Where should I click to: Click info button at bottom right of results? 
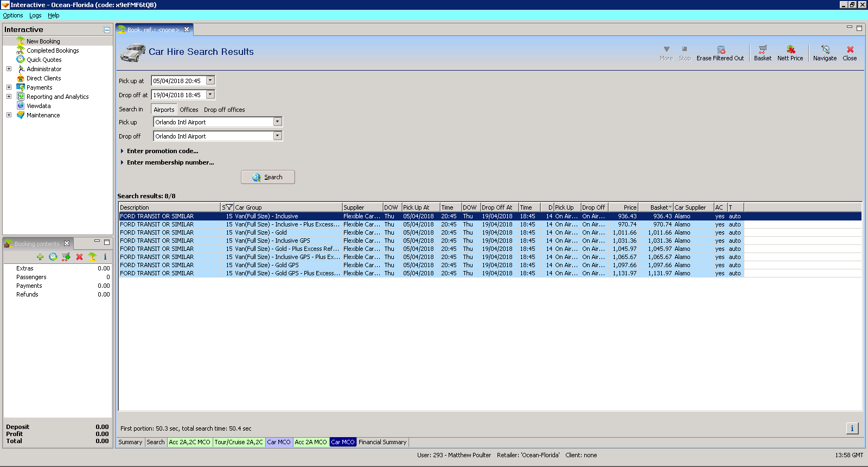[852, 428]
